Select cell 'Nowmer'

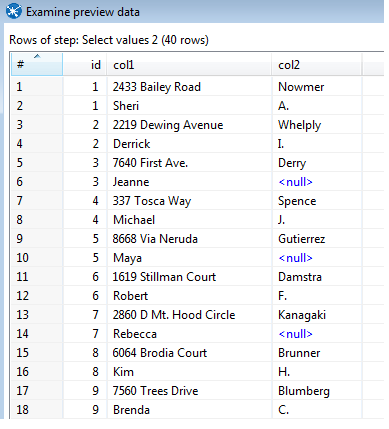click(317, 87)
